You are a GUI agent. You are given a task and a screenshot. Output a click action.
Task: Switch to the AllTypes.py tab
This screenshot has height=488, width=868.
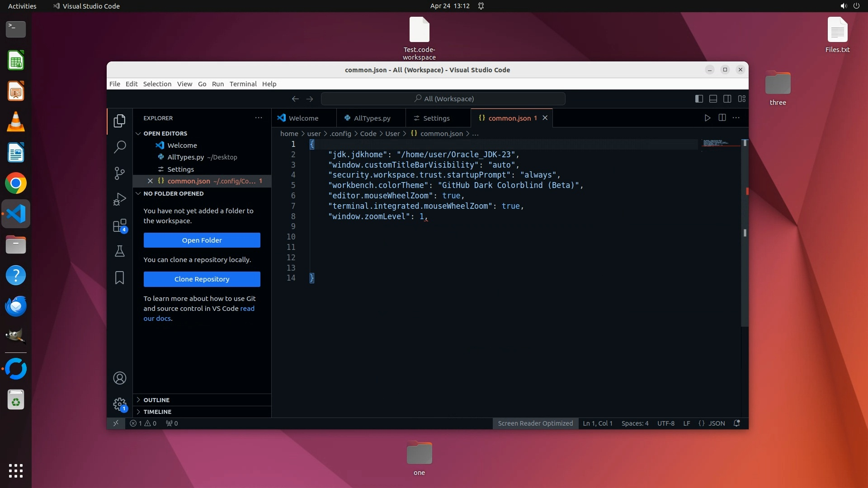coord(372,118)
